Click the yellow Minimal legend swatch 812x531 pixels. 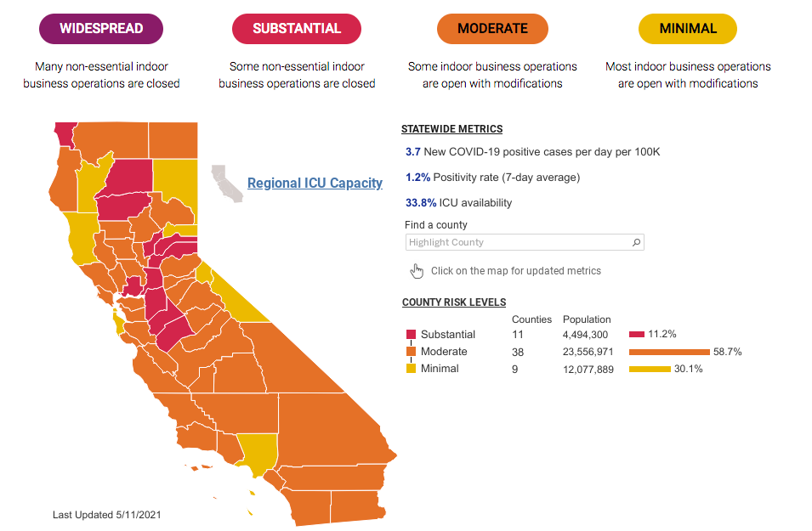point(411,369)
